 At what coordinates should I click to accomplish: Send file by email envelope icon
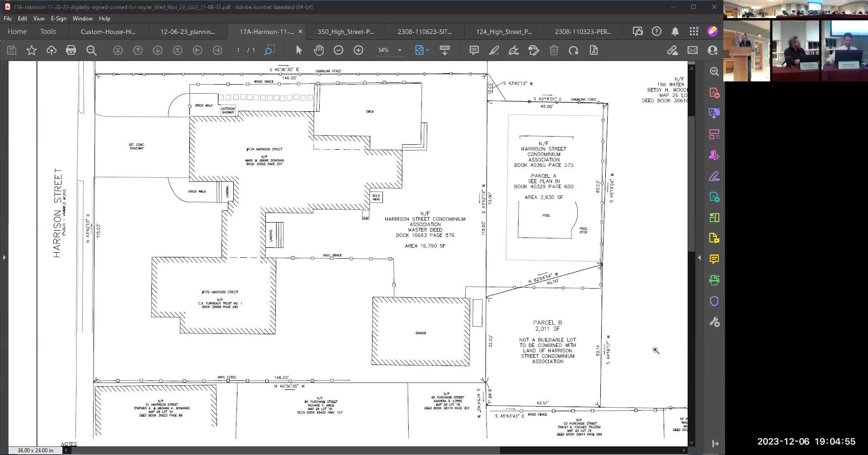point(693,50)
